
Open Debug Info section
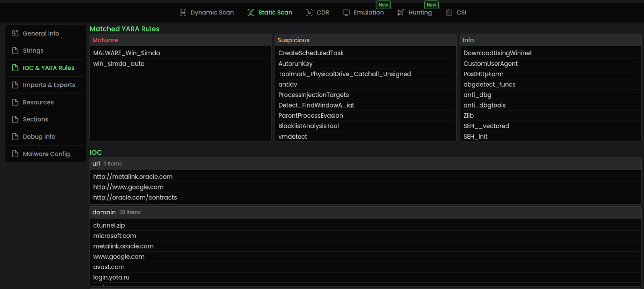(45, 137)
